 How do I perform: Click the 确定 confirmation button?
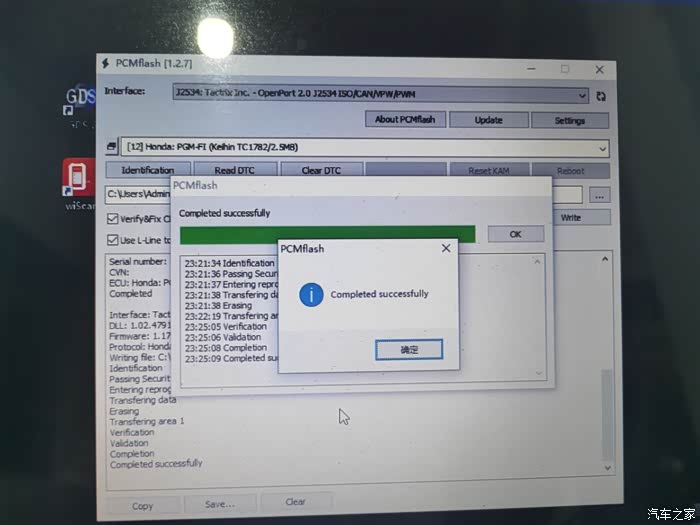(x=409, y=350)
